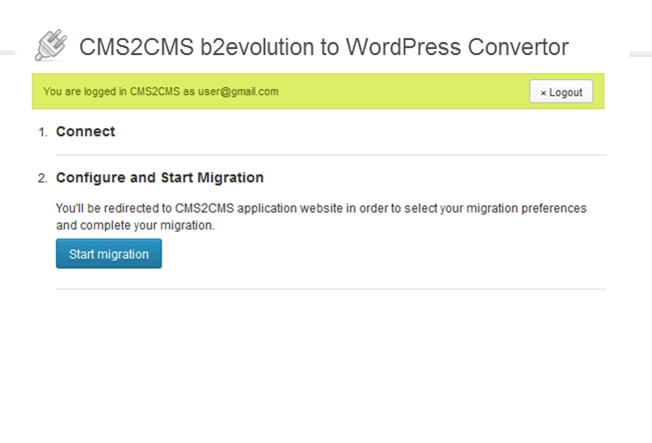Click the plug icon beside the page title
Image resolution: width=652 pixels, height=443 pixels.
[51, 45]
